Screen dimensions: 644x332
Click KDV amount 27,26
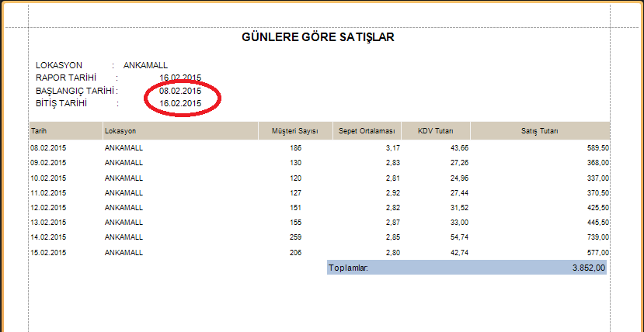460,163
